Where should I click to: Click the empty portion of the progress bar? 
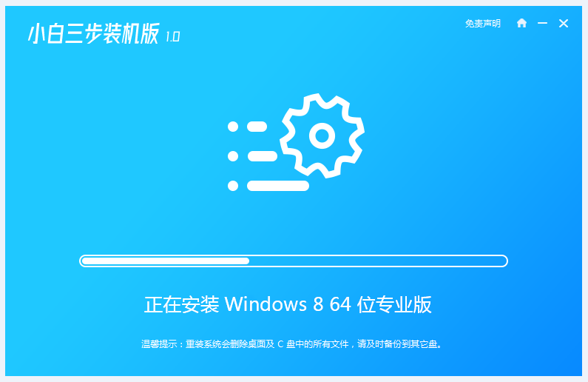(x=378, y=261)
